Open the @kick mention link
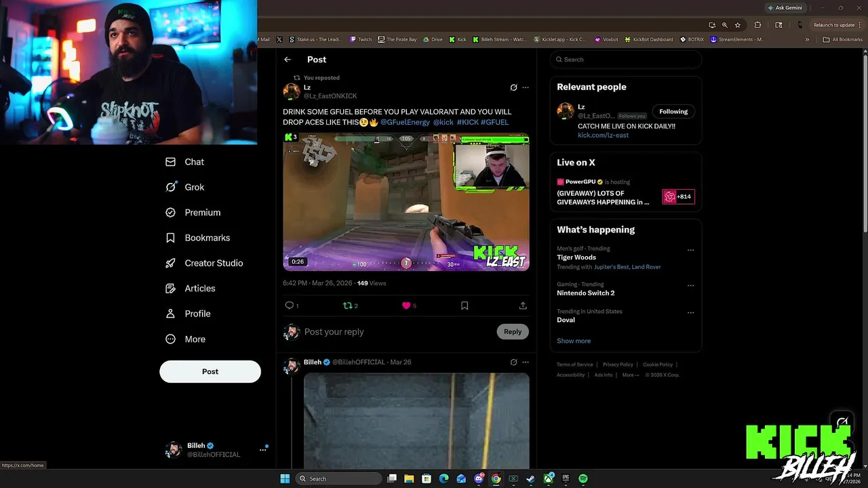 tap(443, 122)
